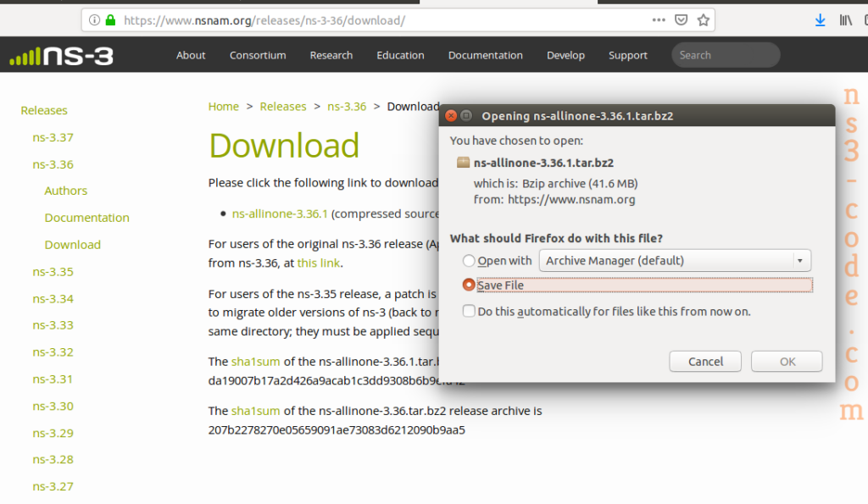Open the sha1sum link for ns-allinone-3.36.tar.bz2
This screenshot has height=504, width=868.
point(255,411)
